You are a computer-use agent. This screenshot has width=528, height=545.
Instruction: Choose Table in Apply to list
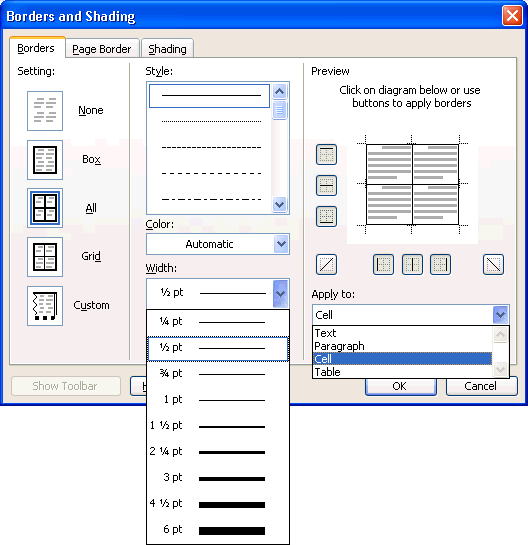click(403, 372)
